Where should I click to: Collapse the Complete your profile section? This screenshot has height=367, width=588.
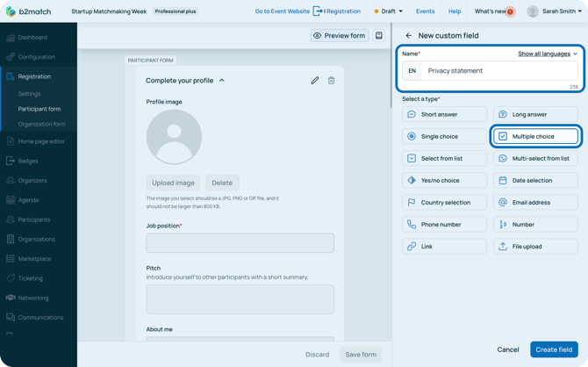222,80
